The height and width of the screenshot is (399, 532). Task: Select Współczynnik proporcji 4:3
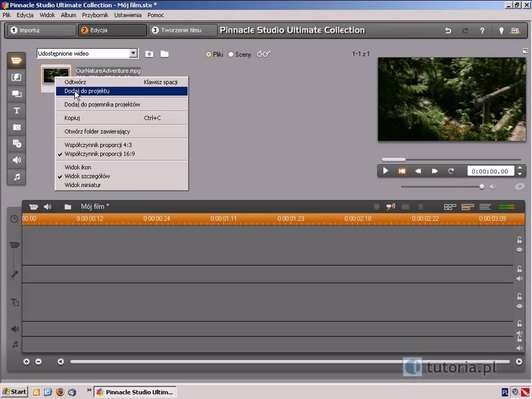[121, 145]
